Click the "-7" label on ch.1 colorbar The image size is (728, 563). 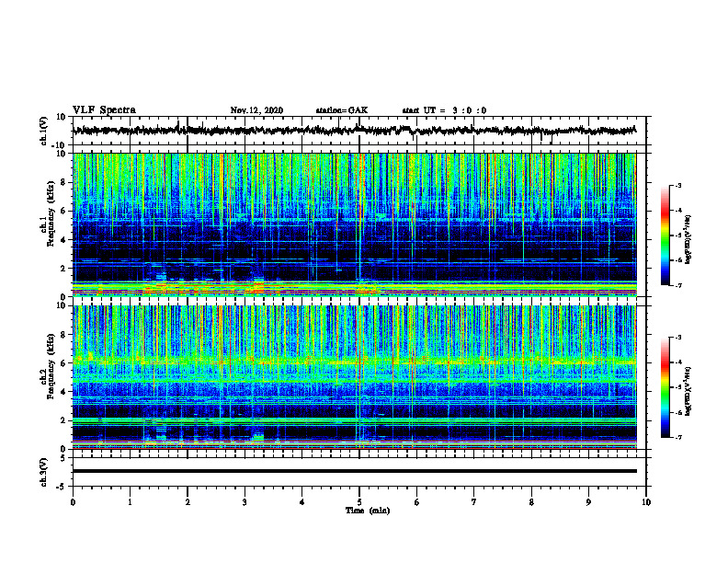pyautogui.click(x=677, y=285)
